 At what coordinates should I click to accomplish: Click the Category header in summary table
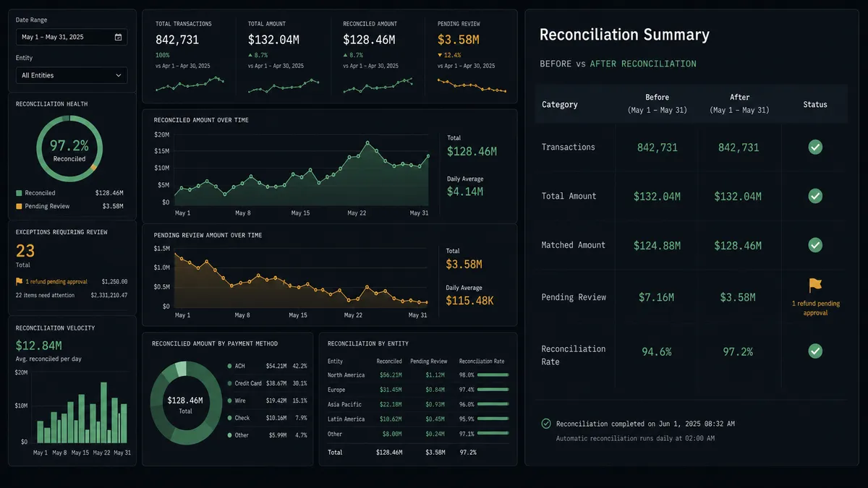click(x=560, y=104)
